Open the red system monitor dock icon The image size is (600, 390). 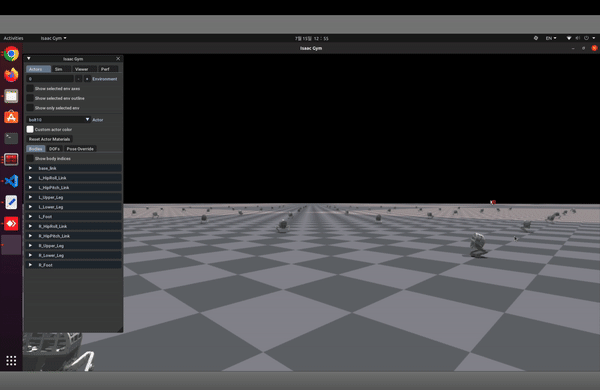click(x=11, y=160)
